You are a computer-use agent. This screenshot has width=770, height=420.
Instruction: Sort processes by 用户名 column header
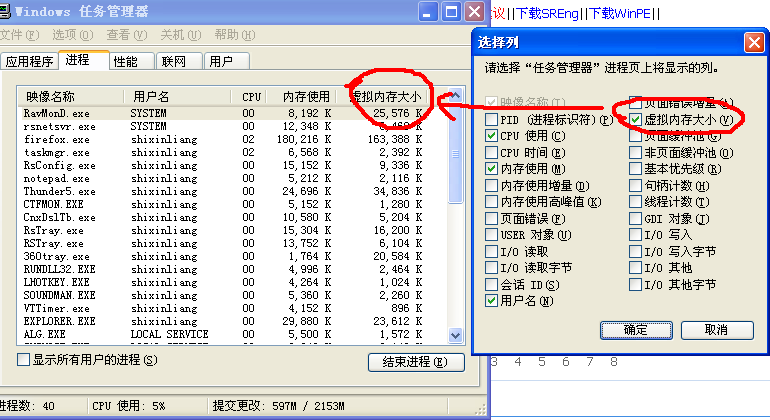[x=177, y=96]
